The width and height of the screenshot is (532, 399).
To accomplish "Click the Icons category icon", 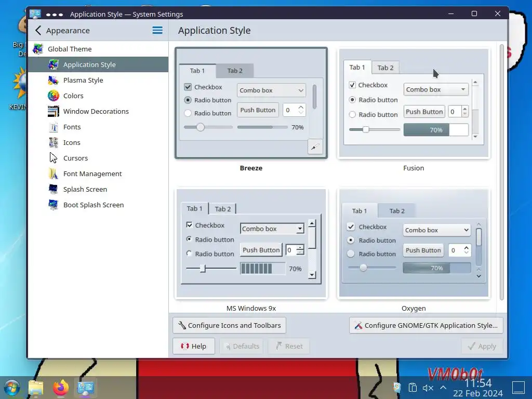I will click(x=54, y=142).
